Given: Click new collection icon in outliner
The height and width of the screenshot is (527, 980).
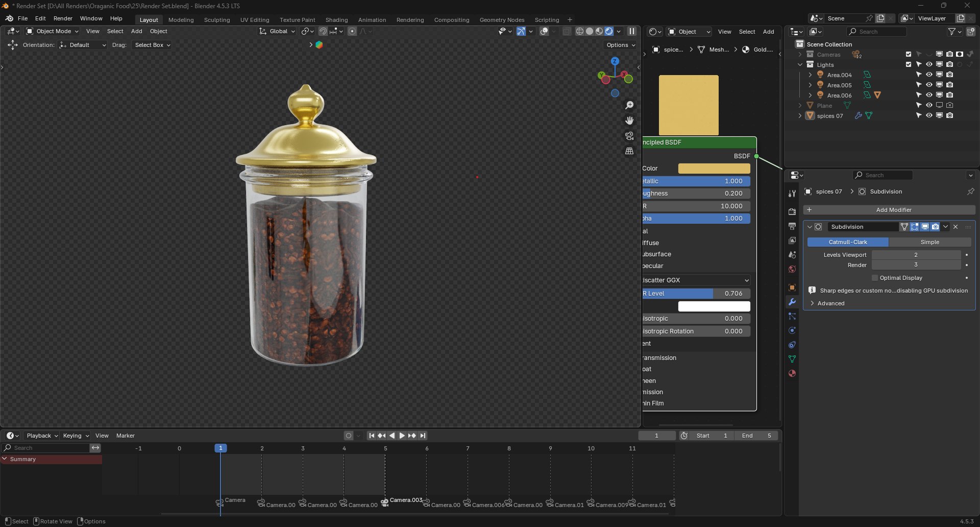Looking at the screenshot, I should tap(970, 32).
